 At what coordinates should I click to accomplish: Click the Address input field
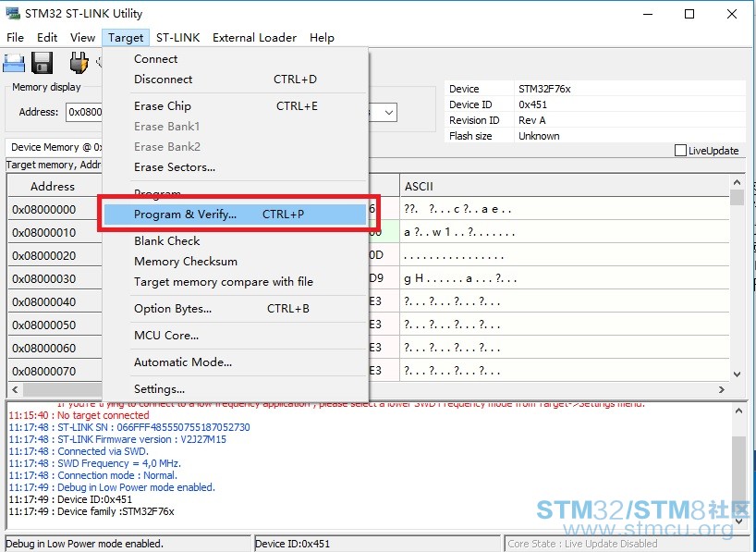pyautogui.click(x=84, y=113)
